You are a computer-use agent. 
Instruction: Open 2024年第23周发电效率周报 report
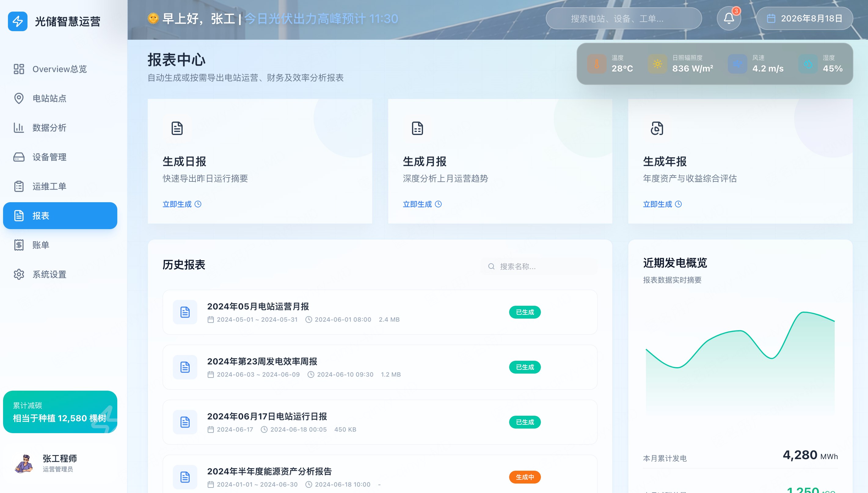[380, 367]
